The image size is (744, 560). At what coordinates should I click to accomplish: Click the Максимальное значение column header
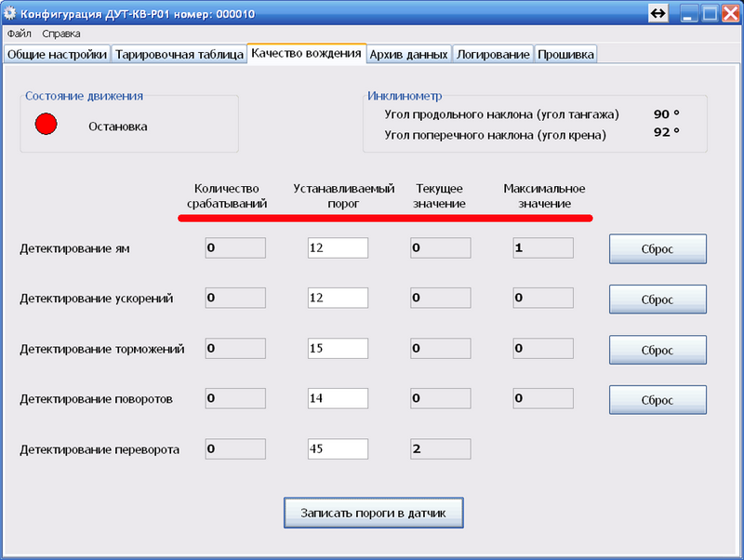point(544,196)
